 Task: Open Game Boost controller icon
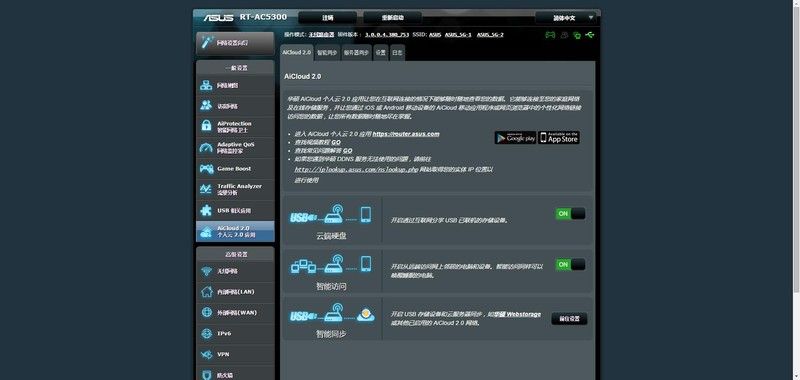[206, 168]
